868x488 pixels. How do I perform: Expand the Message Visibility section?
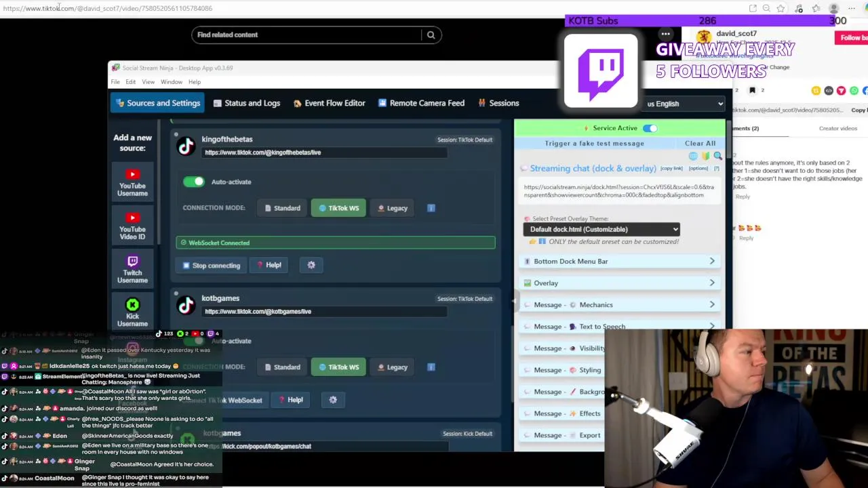(562, 348)
